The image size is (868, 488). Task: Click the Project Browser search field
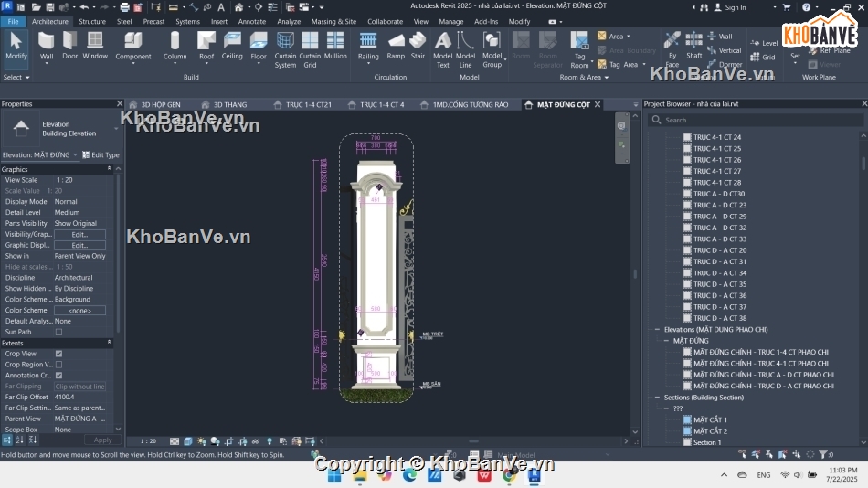point(756,120)
